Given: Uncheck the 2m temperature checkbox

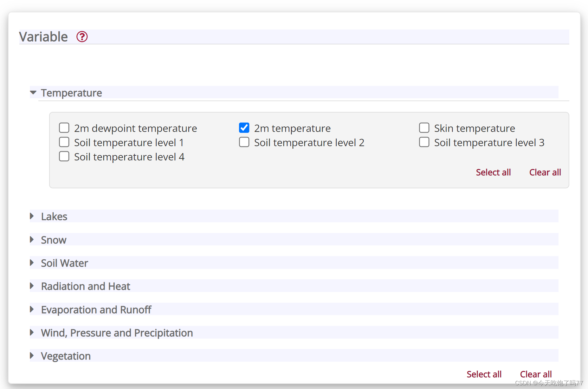Looking at the screenshot, I should 244,128.
